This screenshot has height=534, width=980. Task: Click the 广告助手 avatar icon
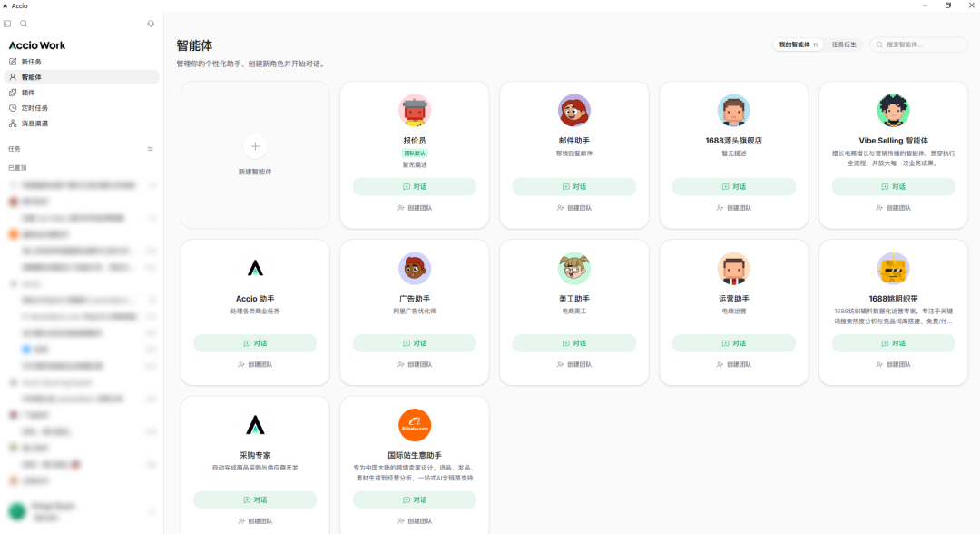(415, 268)
